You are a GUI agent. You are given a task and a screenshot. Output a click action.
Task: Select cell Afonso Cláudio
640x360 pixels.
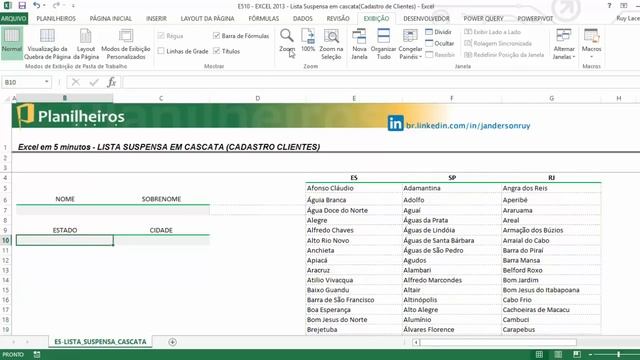pyautogui.click(x=353, y=188)
